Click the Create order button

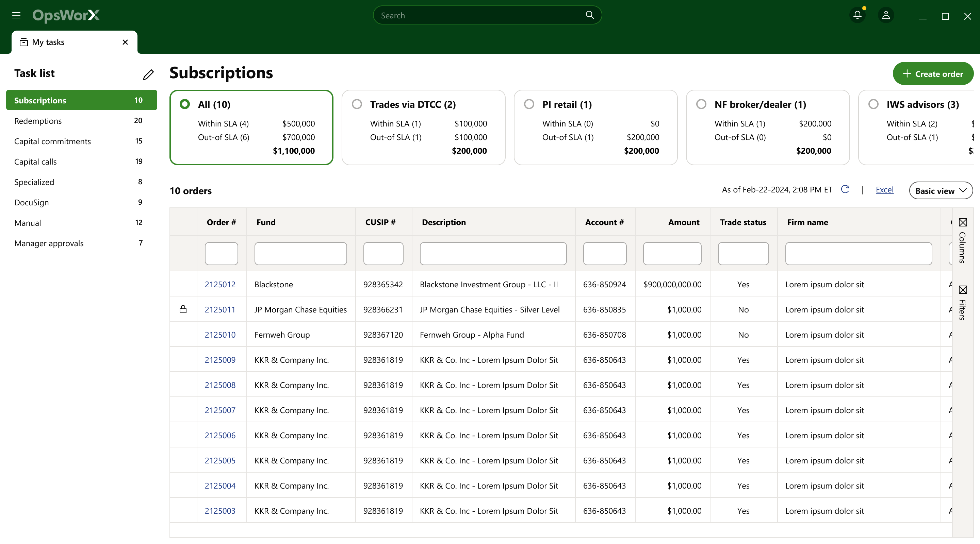click(x=932, y=74)
